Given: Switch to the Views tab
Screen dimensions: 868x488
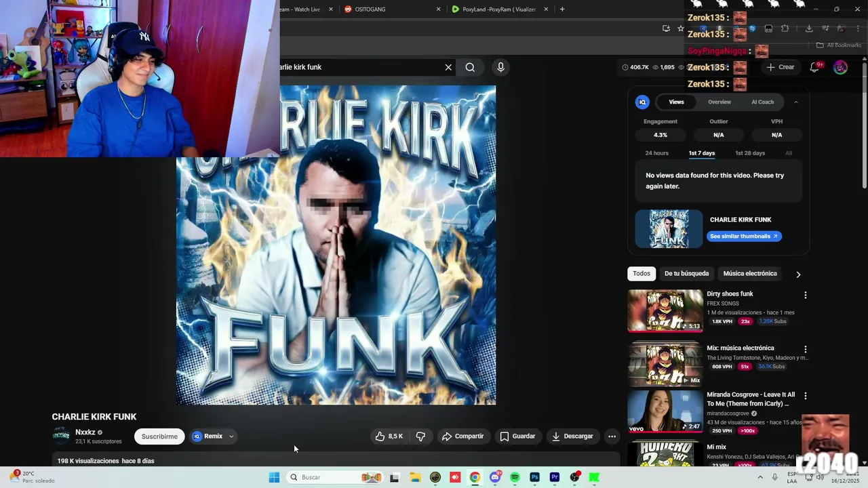Looking at the screenshot, I should coord(676,102).
